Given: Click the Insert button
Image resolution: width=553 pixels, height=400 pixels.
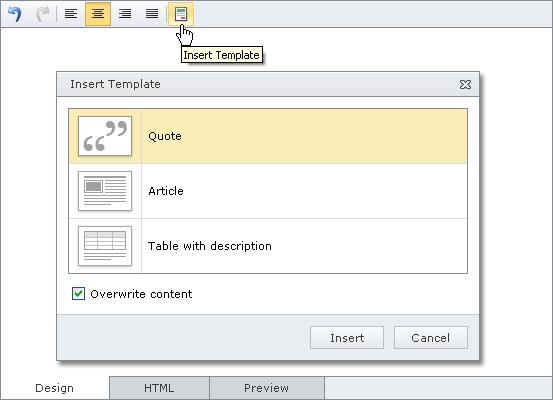Looking at the screenshot, I should [x=347, y=338].
